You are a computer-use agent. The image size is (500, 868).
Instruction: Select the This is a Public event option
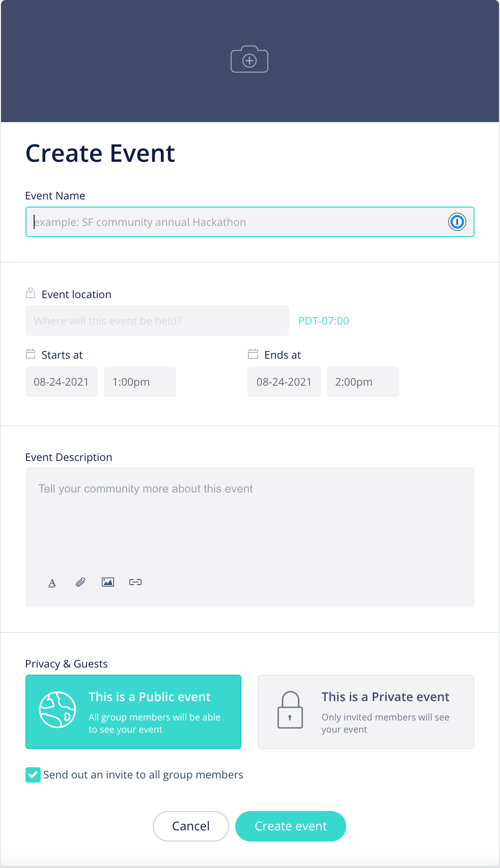point(133,712)
